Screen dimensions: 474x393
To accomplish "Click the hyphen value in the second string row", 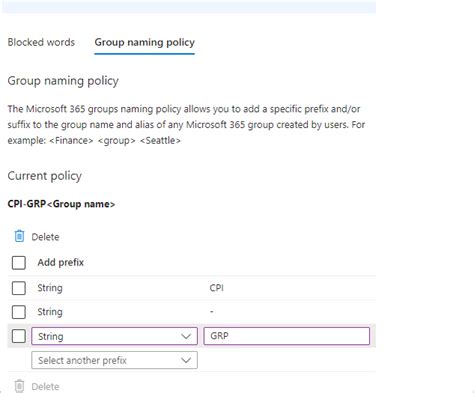I will click(x=212, y=312).
